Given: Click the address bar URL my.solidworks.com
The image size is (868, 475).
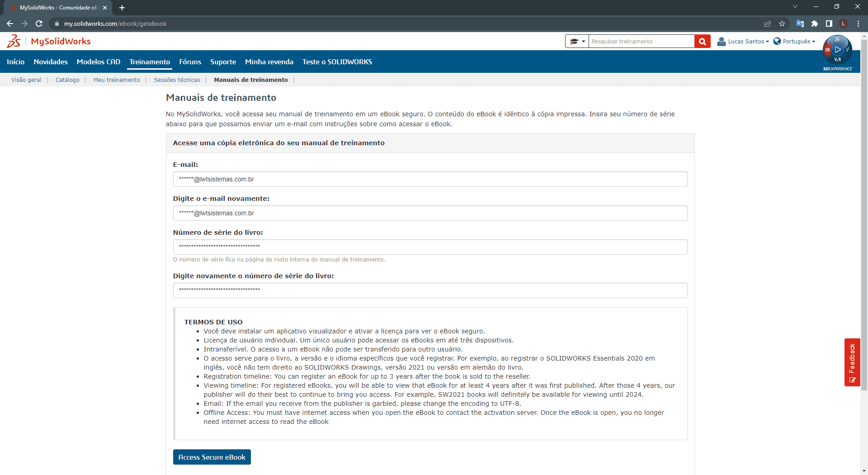Looking at the screenshot, I should pos(115,24).
